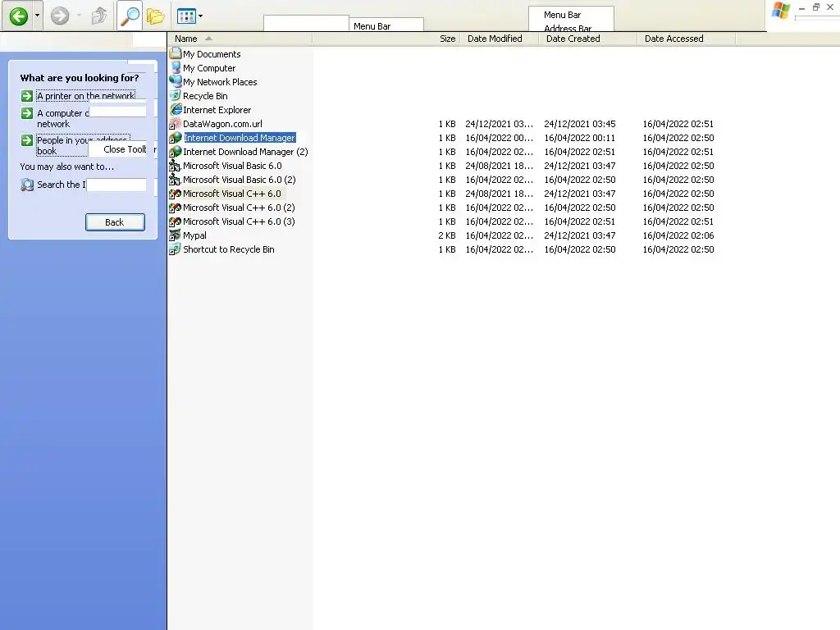Image resolution: width=840 pixels, height=630 pixels.
Task: Click date modified 16/04/2022 00… cell
Action: (x=499, y=138)
